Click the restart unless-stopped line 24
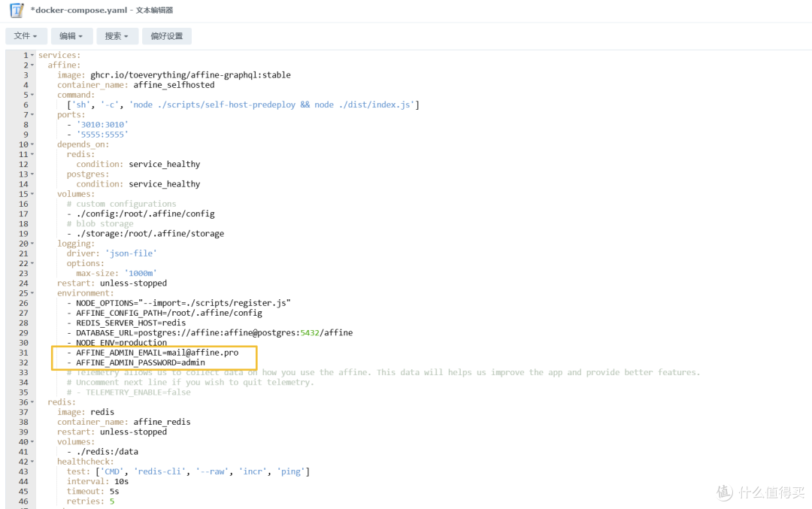Viewport: 812px width, 509px height. pyautogui.click(x=112, y=283)
